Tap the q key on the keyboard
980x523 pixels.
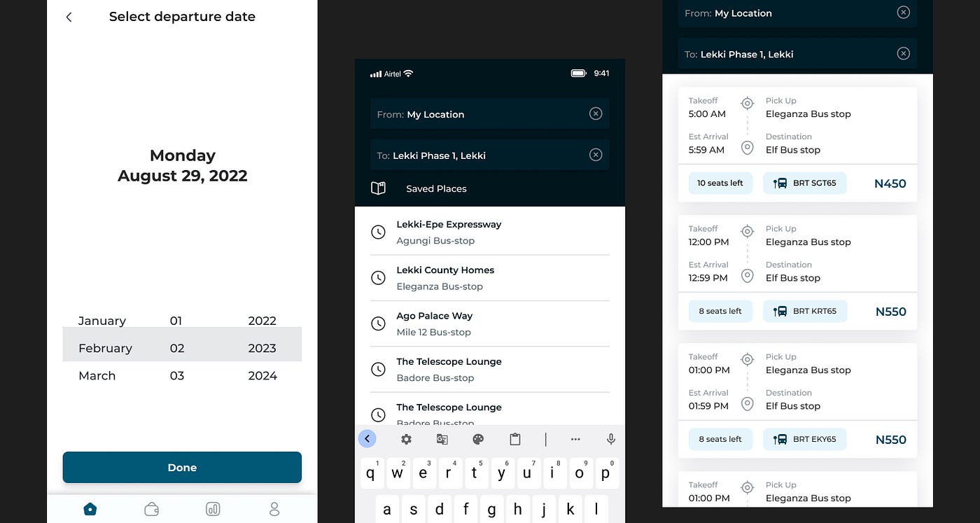point(371,473)
